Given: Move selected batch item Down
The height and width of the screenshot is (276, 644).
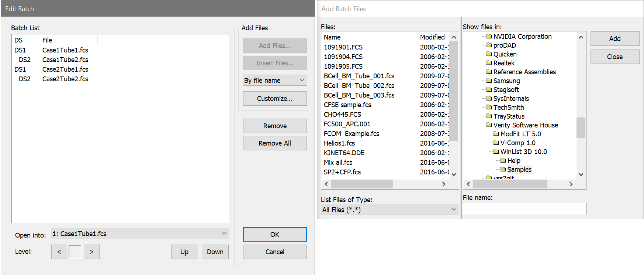Looking at the screenshot, I should 215,252.
